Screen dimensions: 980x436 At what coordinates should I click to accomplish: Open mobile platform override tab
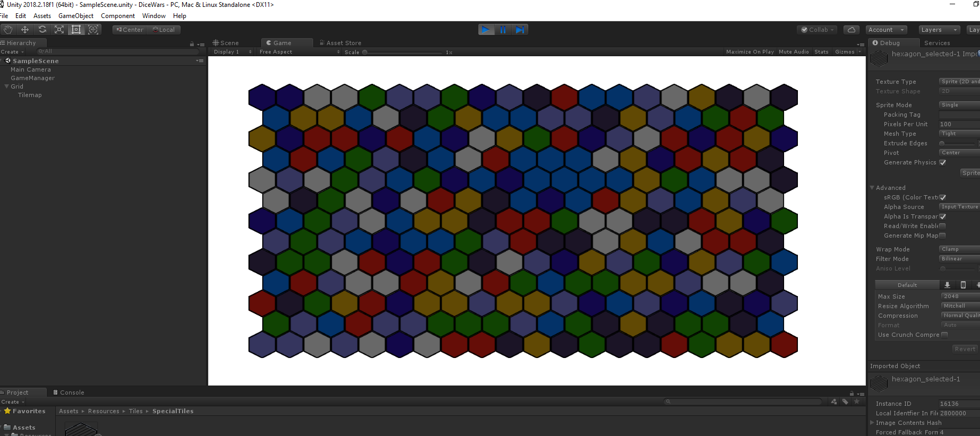964,285
